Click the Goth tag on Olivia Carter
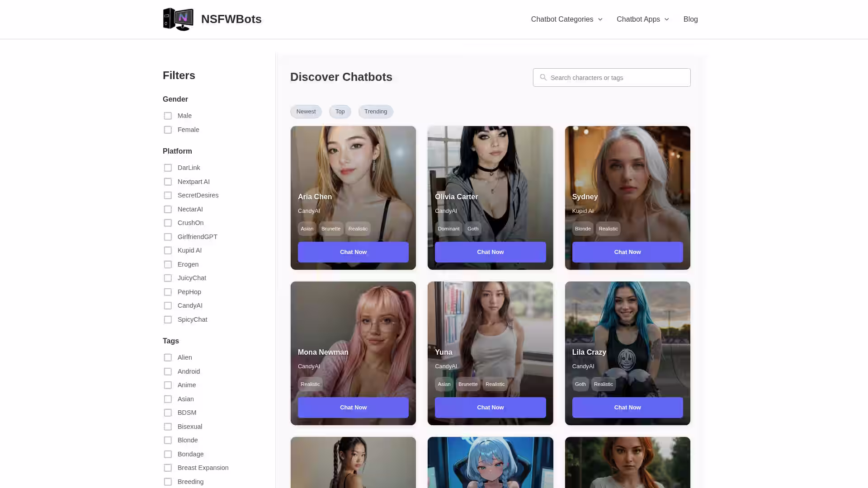The image size is (868, 488). pyautogui.click(x=472, y=229)
